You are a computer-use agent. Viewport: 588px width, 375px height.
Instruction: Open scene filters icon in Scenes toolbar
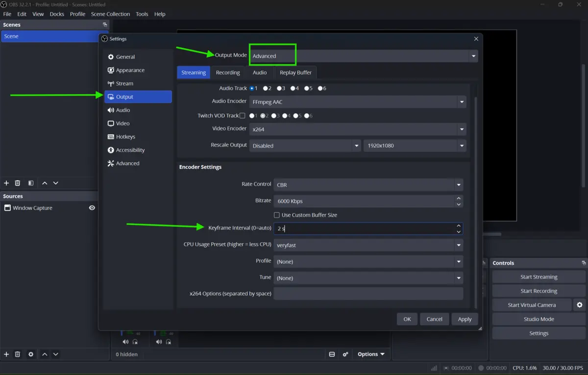click(x=31, y=183)
